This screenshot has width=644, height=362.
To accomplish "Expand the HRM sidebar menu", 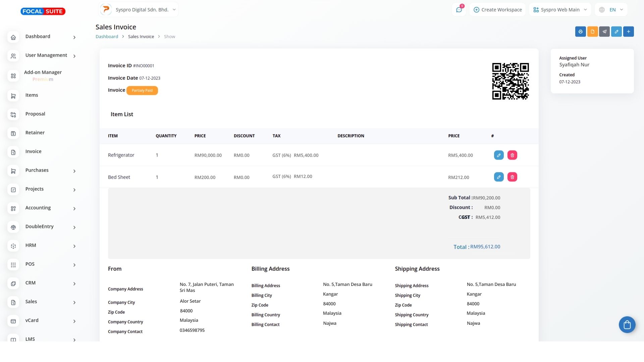I will point(42,245).
